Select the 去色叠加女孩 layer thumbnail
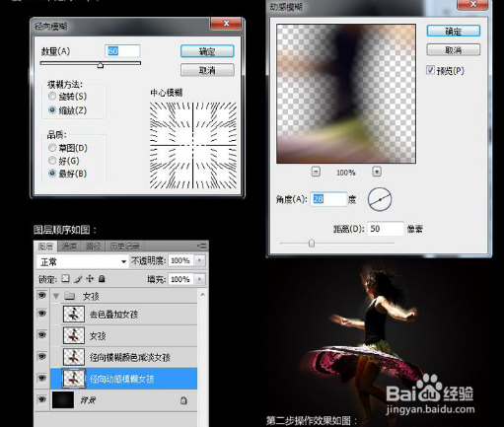The image size is (504, 427). (x=74, y=314)
